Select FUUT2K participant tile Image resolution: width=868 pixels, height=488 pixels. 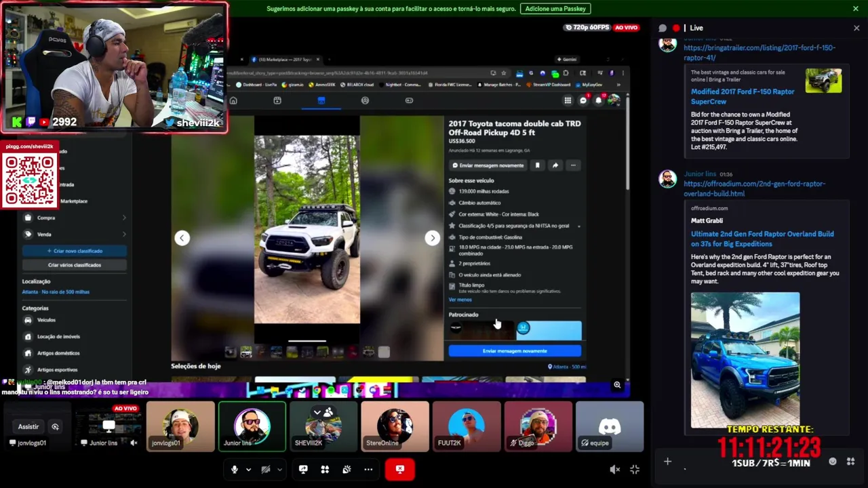click(467, 426)
